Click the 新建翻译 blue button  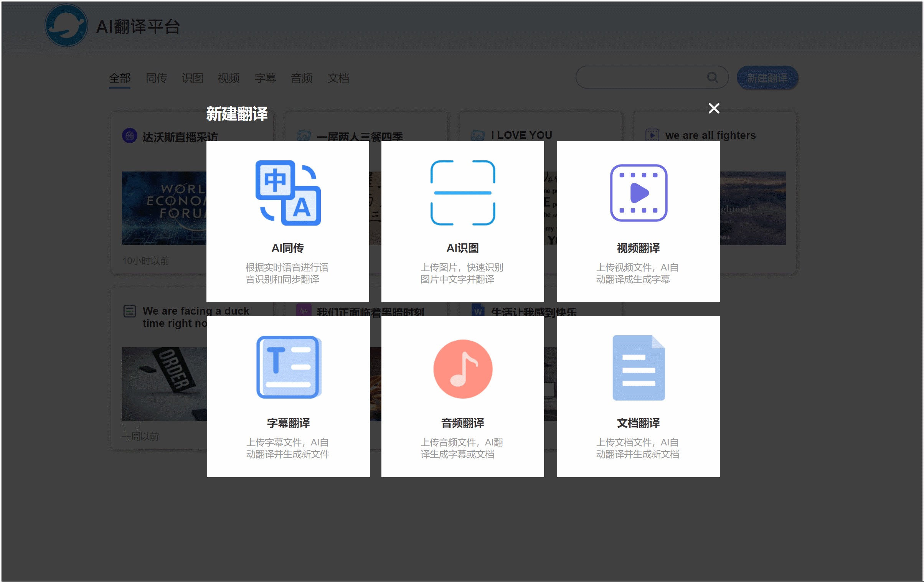767,78
